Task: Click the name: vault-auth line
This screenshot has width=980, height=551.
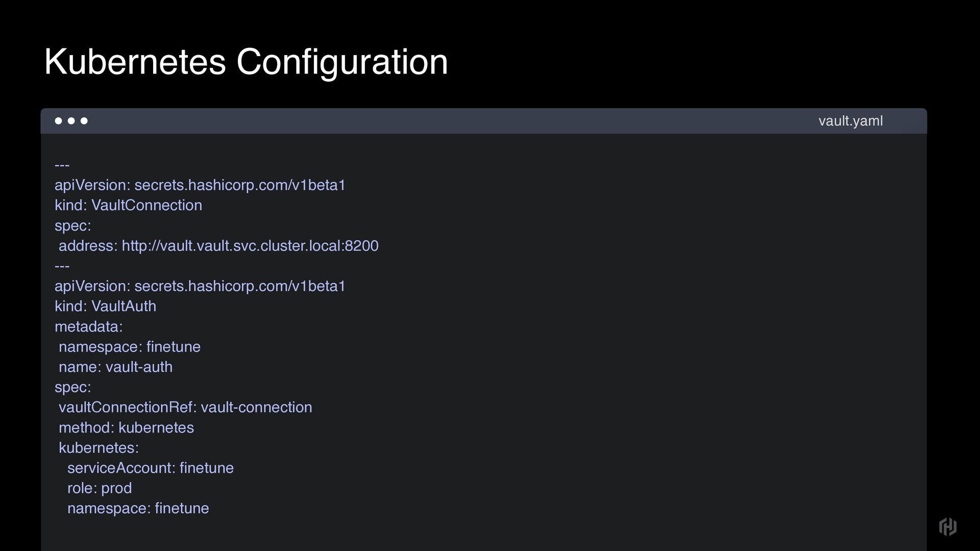Action: coord(115,367)
